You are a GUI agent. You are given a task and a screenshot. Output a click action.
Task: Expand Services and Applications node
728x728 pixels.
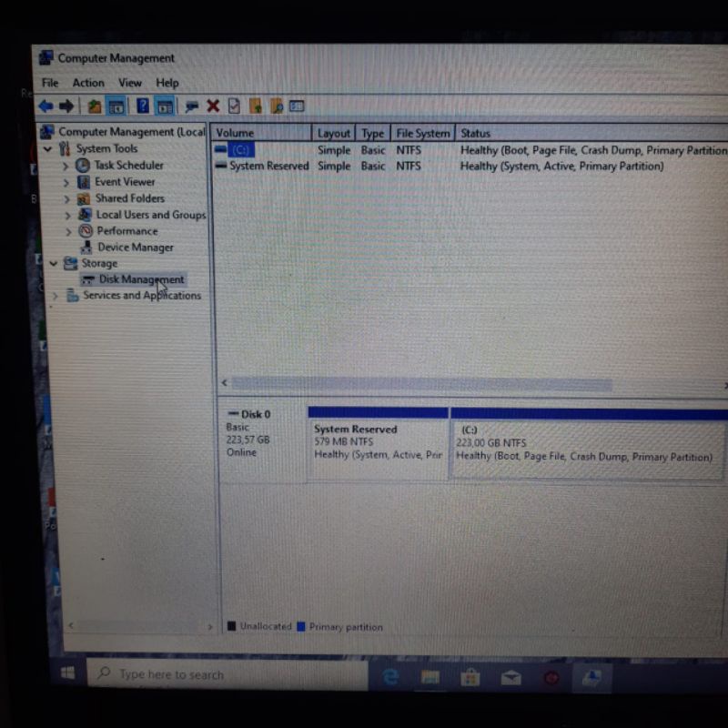tap(56, 296)
